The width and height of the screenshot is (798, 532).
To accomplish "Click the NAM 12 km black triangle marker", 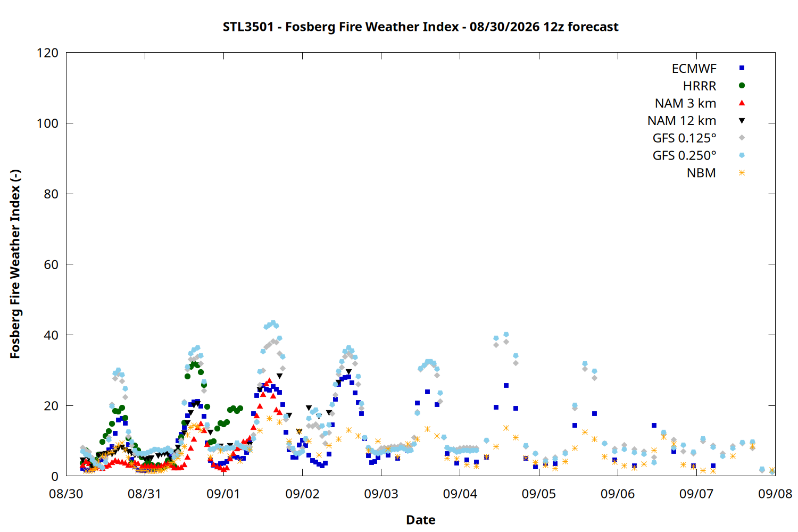I will tap(742, 121).
